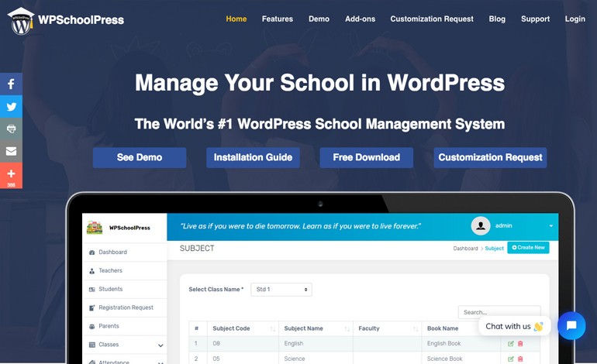Screen dimensions: 597x364
Task: Click edit icon for English row
Action: [511, 343]
